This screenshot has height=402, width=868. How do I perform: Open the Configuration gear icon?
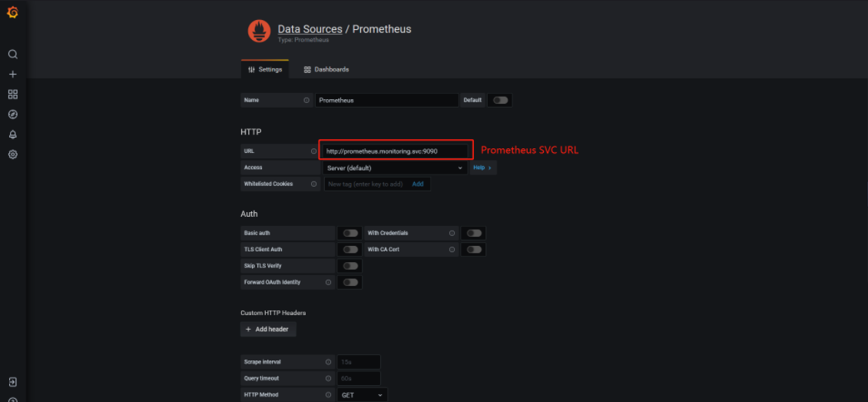point(12,154)
